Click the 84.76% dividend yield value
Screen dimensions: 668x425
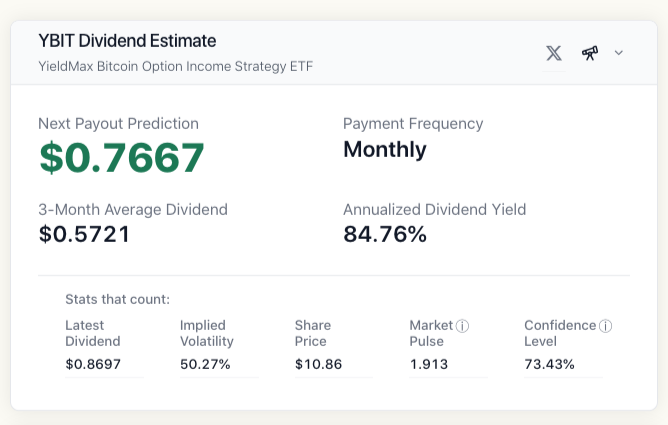pos(385,234)
